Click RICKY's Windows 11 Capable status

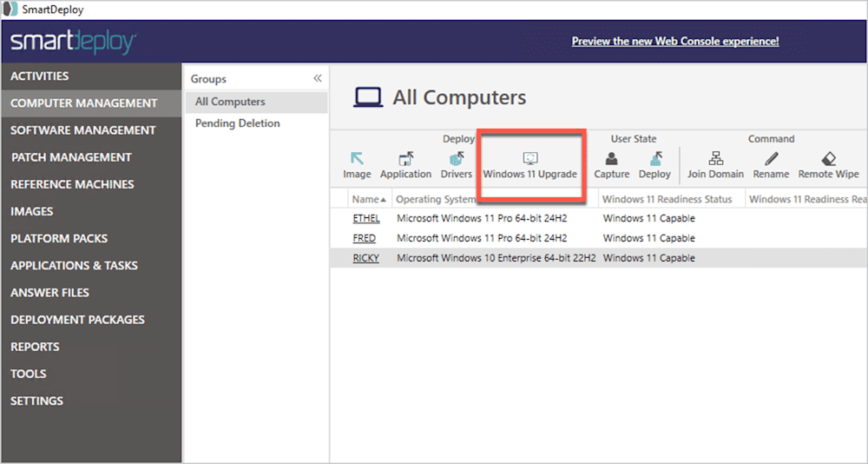[648, 258]
